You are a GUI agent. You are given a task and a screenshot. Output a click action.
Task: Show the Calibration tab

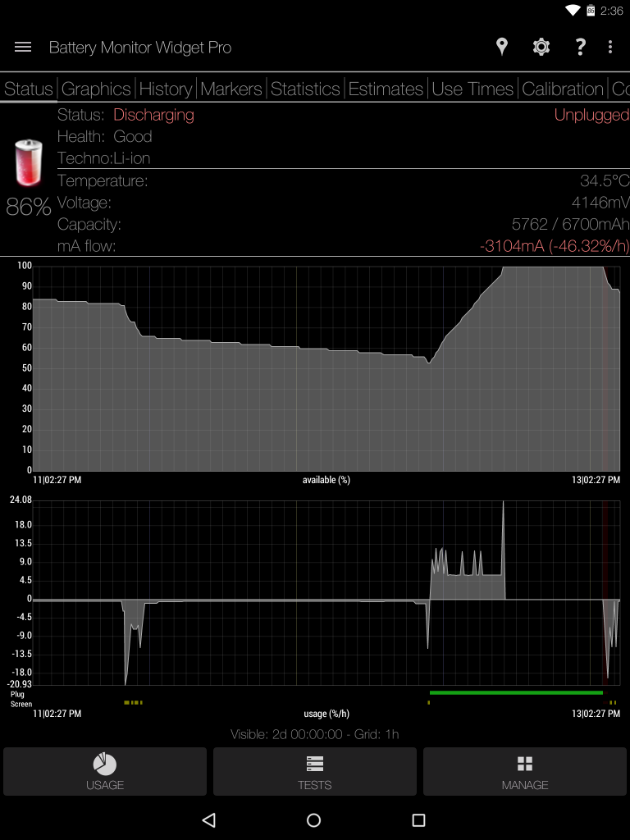[x=563, y=89]
